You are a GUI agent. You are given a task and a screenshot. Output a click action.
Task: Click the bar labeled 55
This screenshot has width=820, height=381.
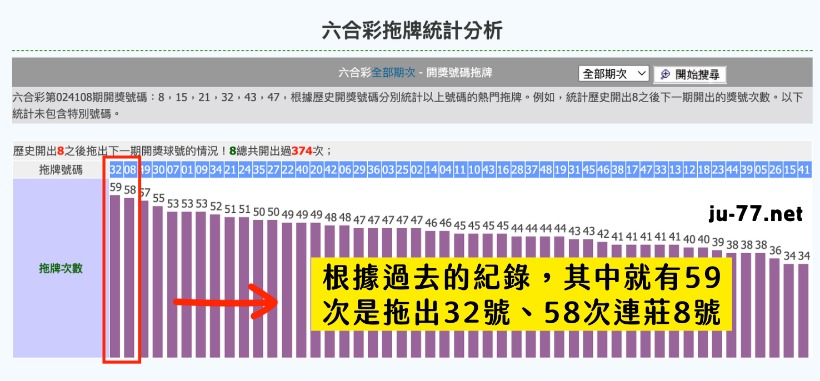(158, 283)
